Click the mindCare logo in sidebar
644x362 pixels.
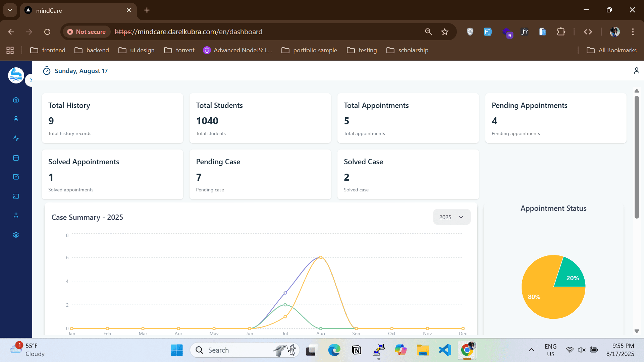click(x=16, y=75)
